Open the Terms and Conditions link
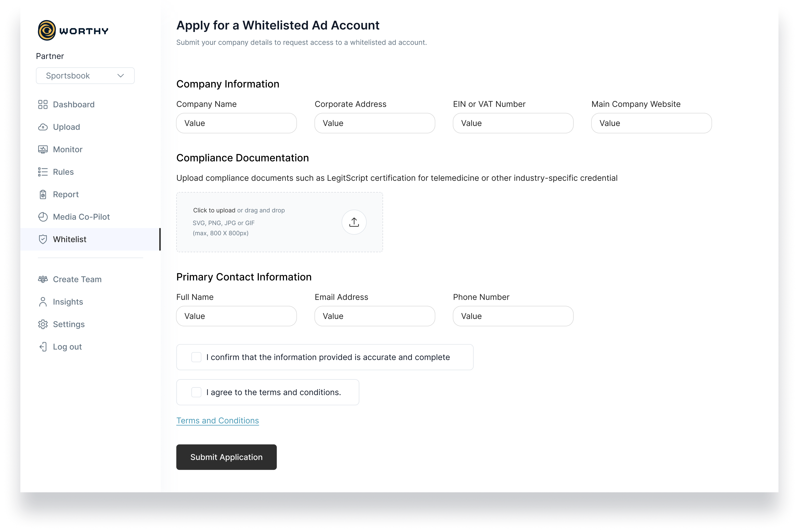Image resolution: width=798 pixels, height=532 pixels. (x=218, y=421)
